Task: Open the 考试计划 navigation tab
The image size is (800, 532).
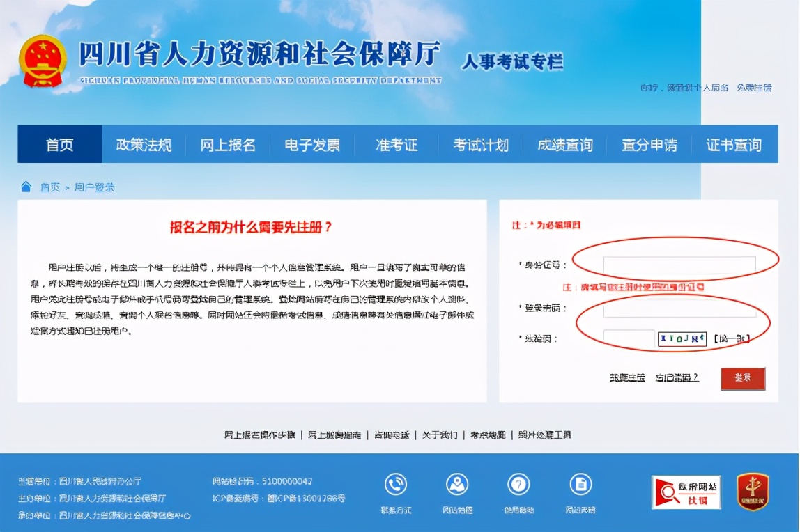Action: coord(481,144)
